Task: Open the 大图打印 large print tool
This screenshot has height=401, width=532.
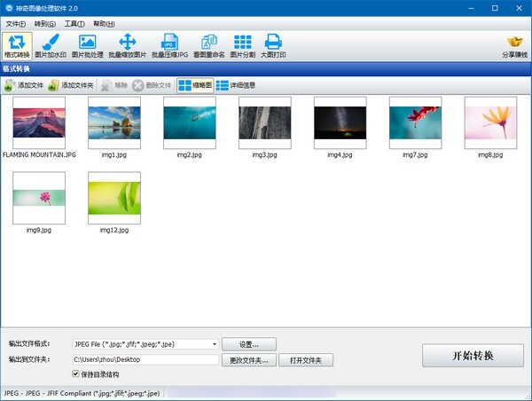Action: (274, 46)
